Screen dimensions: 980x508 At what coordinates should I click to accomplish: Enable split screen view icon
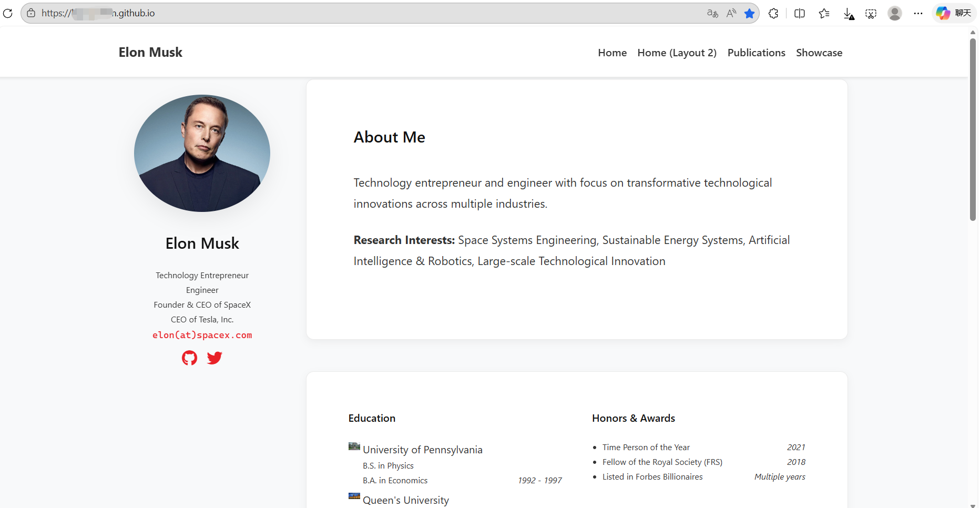click(800, 13)
